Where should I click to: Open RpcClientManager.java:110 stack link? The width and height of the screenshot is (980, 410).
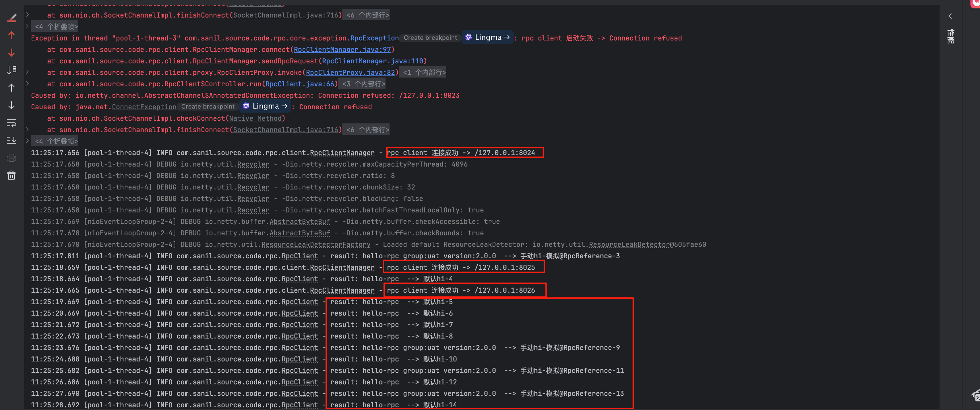pyautogui.click(x=372, y=61)
